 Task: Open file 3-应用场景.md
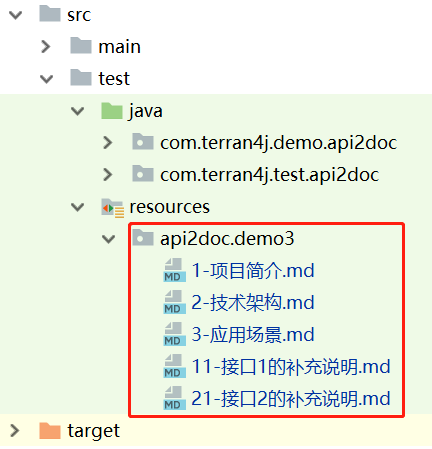click(253, 334)
